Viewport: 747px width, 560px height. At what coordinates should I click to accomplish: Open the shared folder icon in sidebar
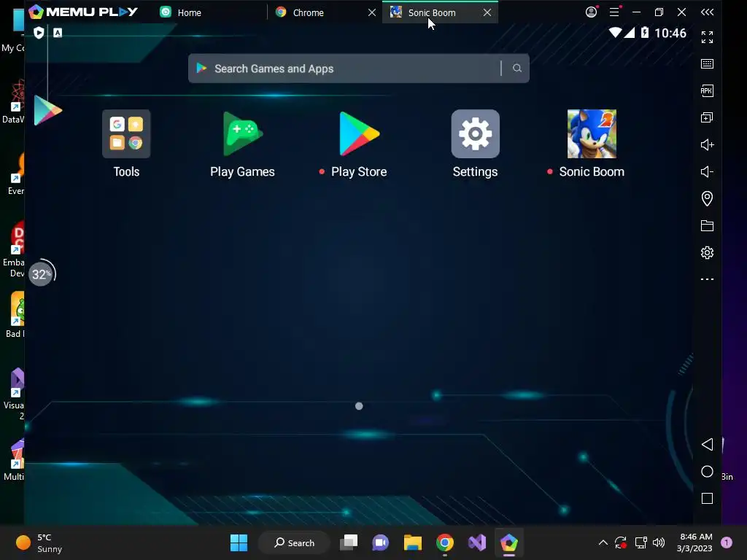click(707, 226)
